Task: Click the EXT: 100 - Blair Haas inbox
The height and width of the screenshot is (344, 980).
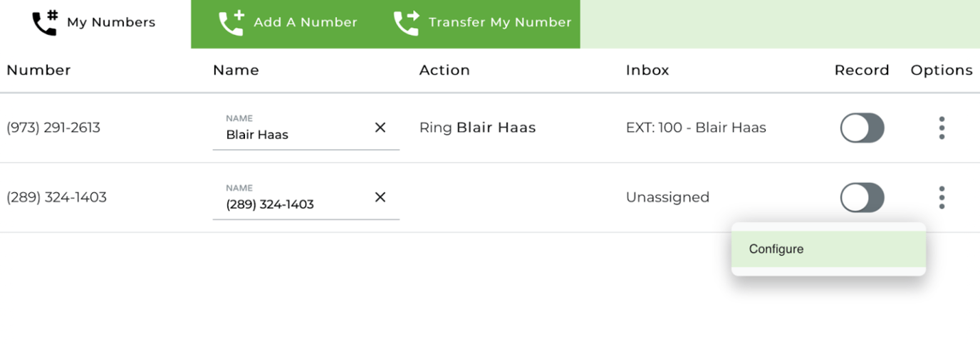Action: [x=696, y=128]
